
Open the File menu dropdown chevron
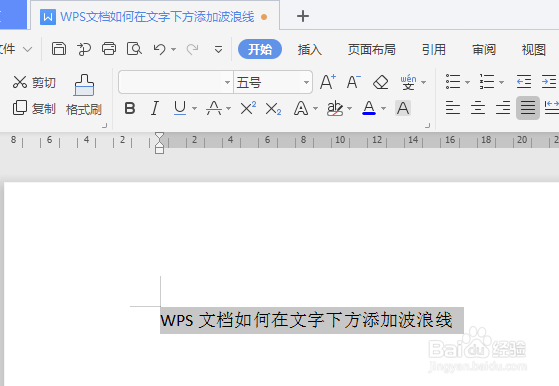pos(27,49)
